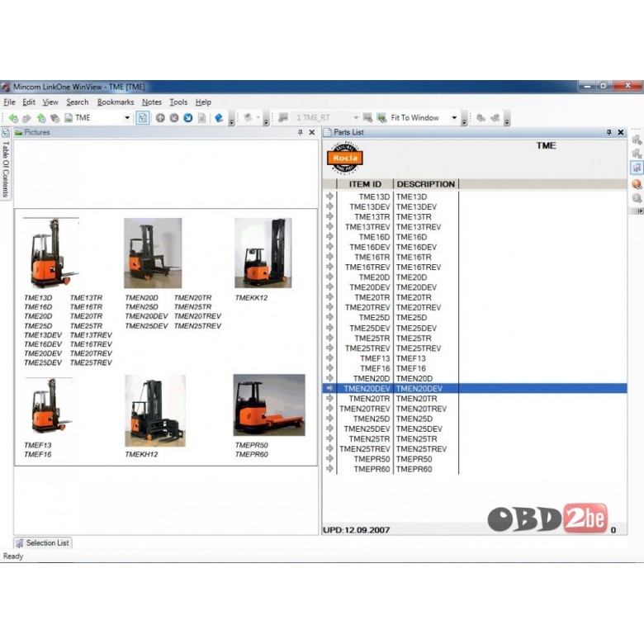Expand toolbar options after bookmark icon
Screen dimensions: 644x644
[231, 120]
